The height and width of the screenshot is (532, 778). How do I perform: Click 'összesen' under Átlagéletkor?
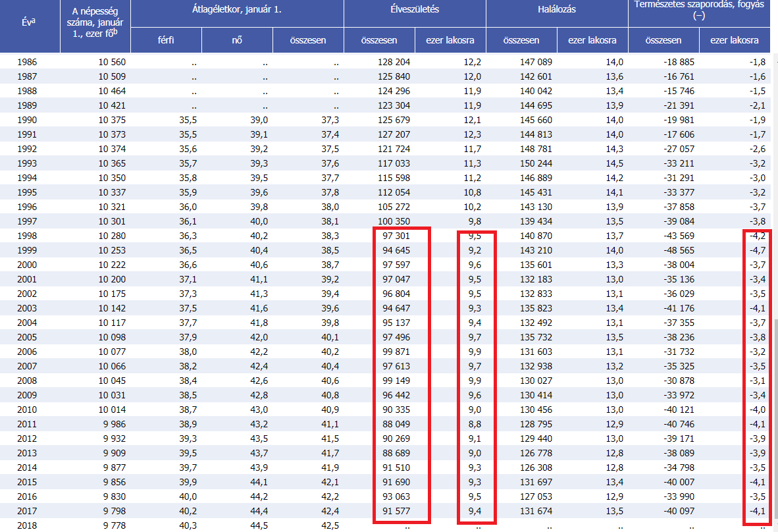tap(307, 40)
